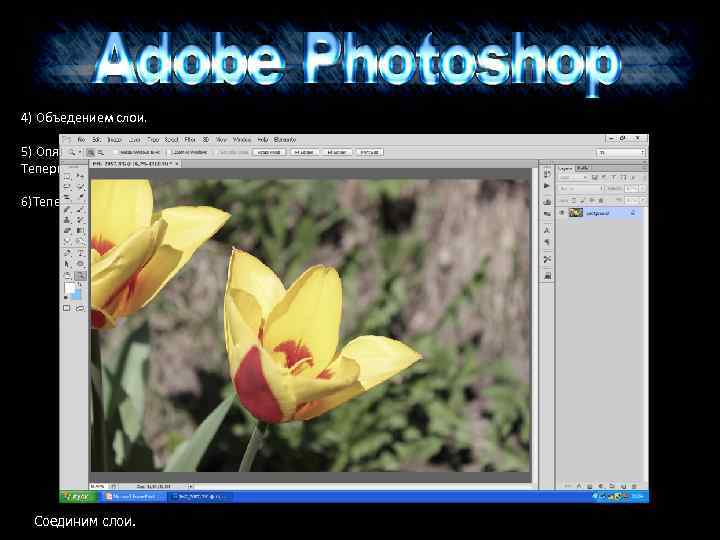Screen dimensions: 720x540
Task: Open the Edit menu
Action: (x=97, y=140)
